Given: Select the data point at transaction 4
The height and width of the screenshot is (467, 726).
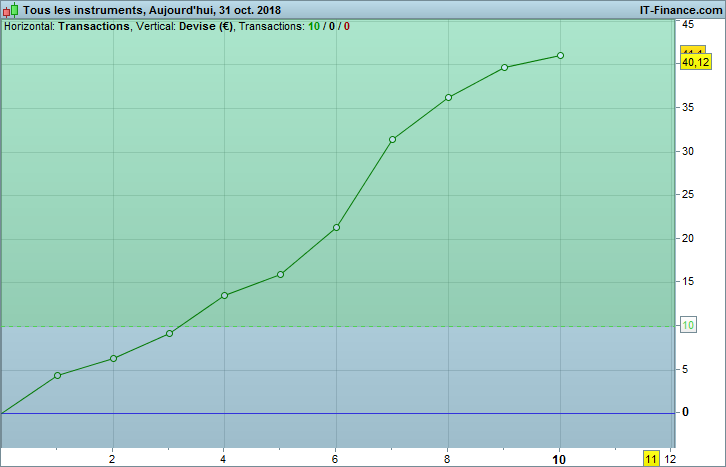Looking at the screenshot, I should pos(225,295).
